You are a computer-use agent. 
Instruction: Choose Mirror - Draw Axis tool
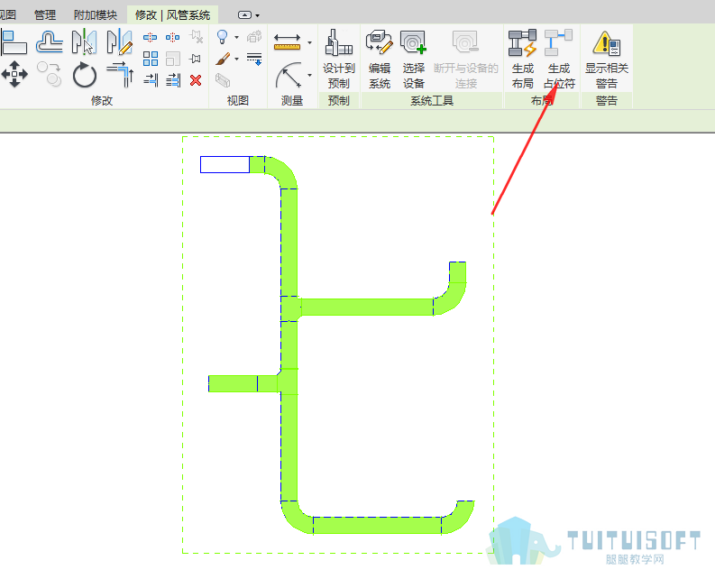tap(120, 42)
